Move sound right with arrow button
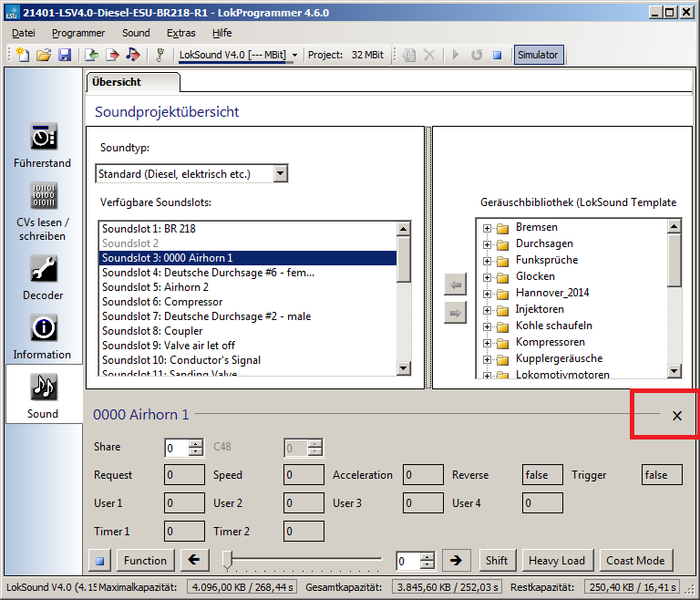700x600 pixels. pyautogui.click(x=455, y=313)
